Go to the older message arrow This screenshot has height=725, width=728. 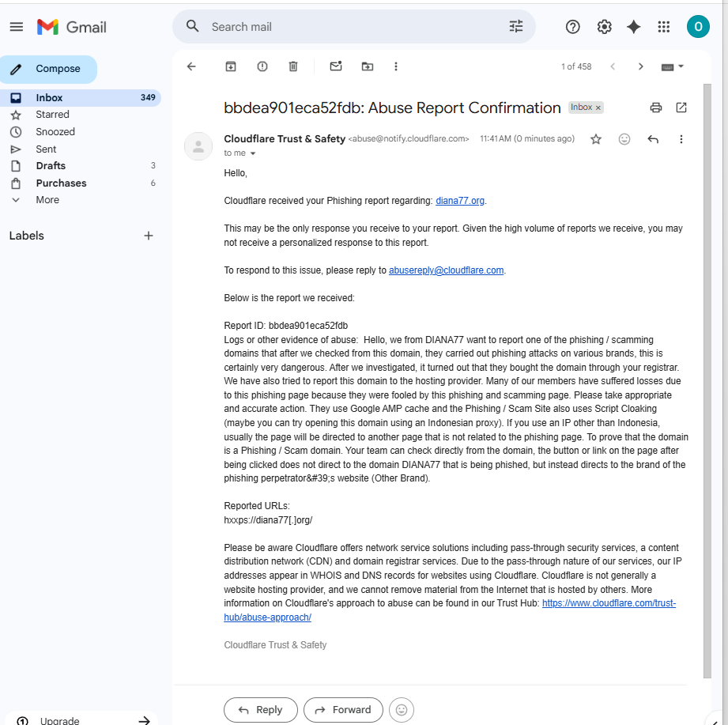tap(641, 66)
